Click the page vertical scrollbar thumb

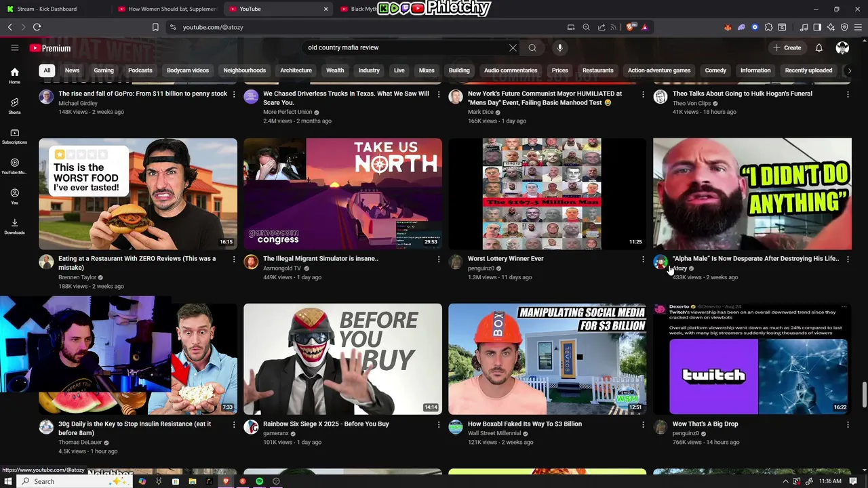pos(864,395)
